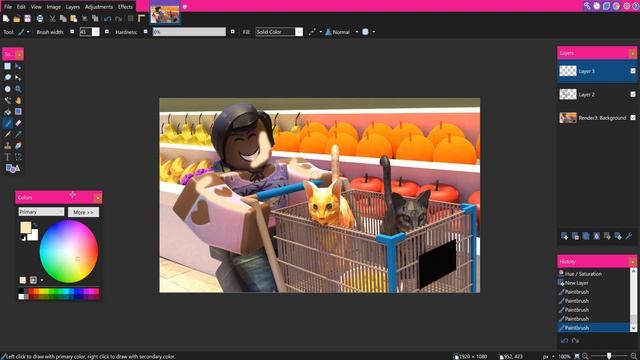640x360 pixels.
Task: Select the Paint Bucket tool
Action: 7,111
